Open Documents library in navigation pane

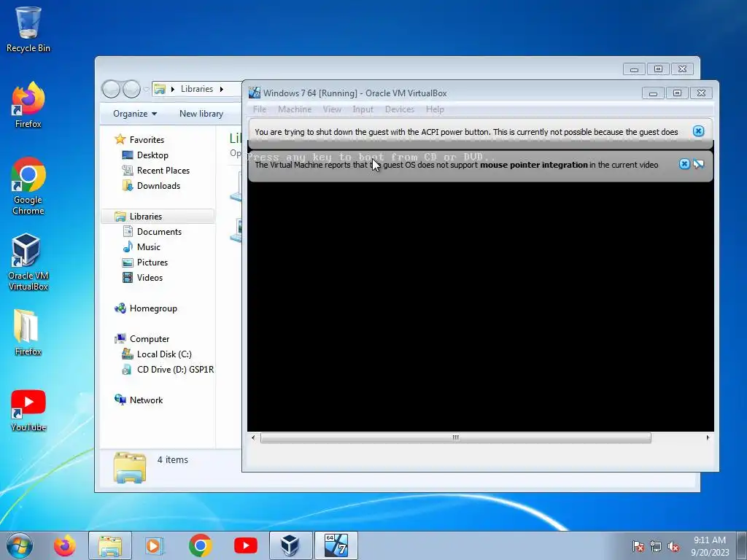[x=159, y=231]
